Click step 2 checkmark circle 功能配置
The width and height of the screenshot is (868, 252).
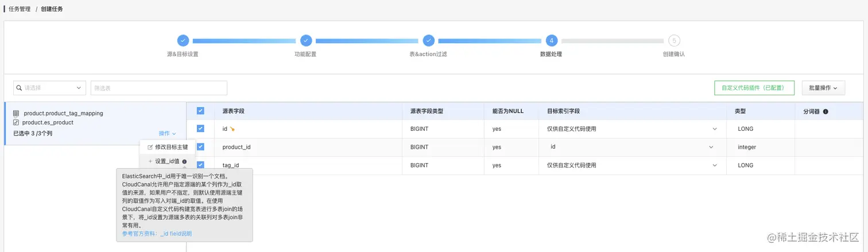tap(306, 41)
